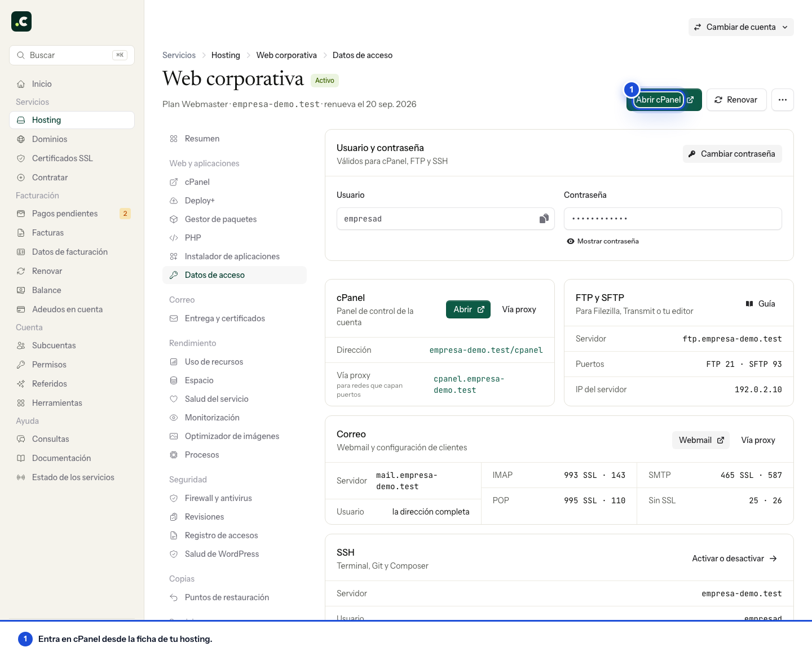Open Entrega y certificados section
The width and height of the screenshot is (812, 656).
click(x=235, y=318)
